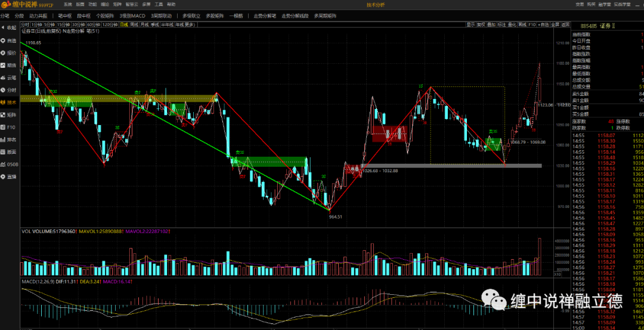Open the 功能 menu
This screenshot has height=330, width=644.
coord(92,5)
